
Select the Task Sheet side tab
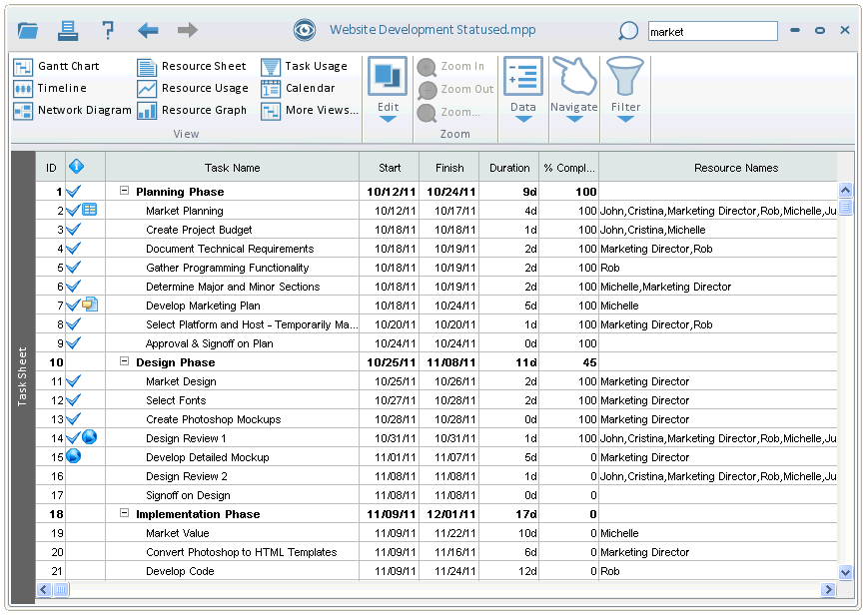pos(22,369)
